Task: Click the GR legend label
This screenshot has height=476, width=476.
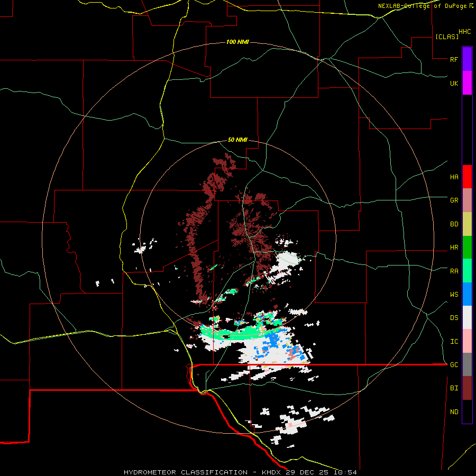Action: point(454,200)
